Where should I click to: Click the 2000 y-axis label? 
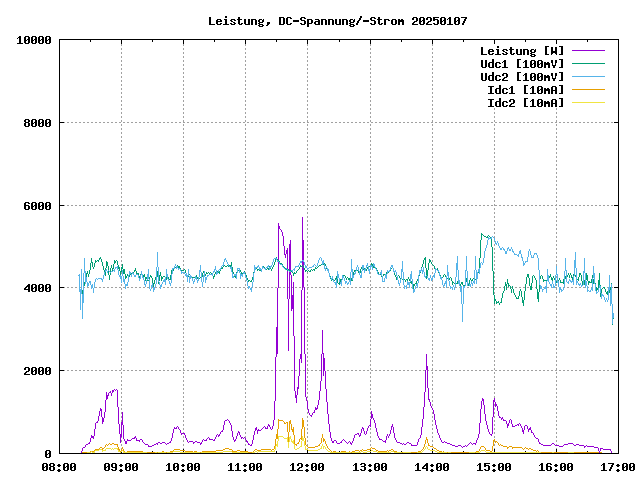coord(36,371)
